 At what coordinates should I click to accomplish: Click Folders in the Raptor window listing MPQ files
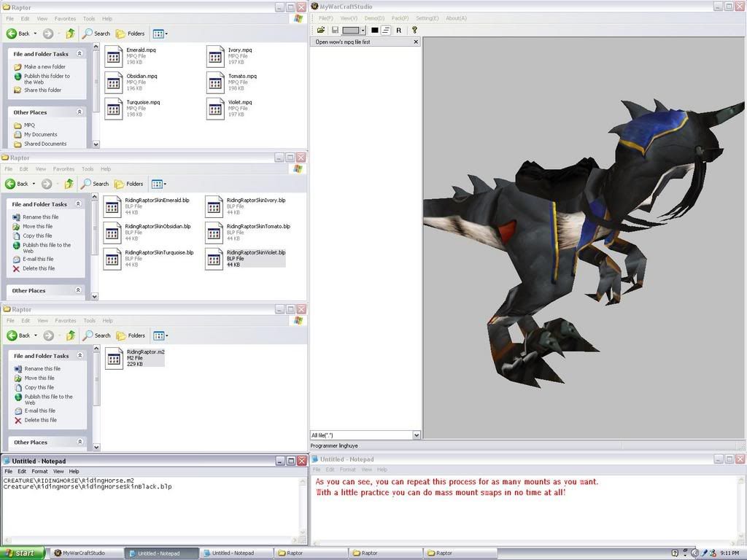coord(130,34)
